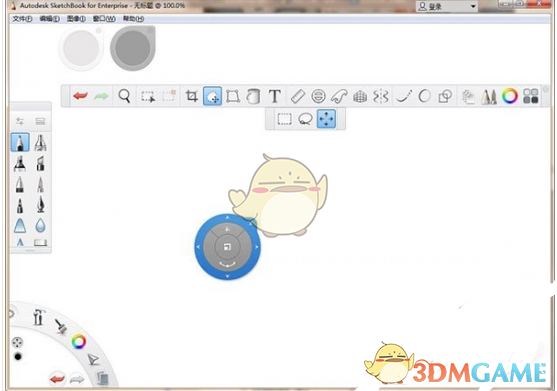Select the Oval draw style tool
This screenshot has width=557, height=391.
(424, 96)
